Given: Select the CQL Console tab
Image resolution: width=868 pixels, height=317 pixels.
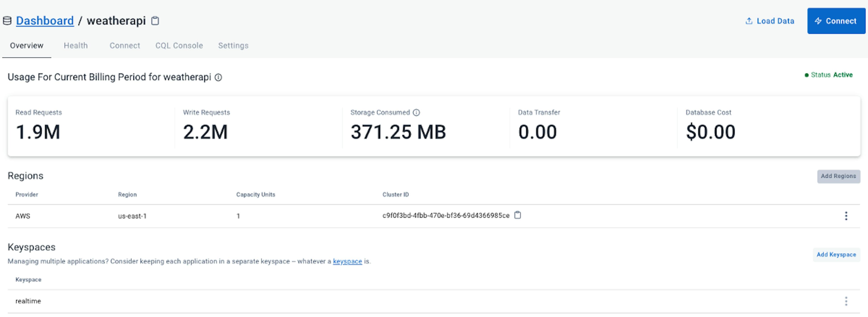Looking at the screenshot, I should click(x=178, y=45).
